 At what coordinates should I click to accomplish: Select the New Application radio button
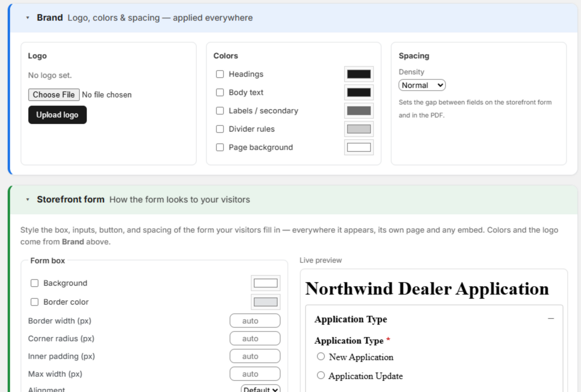pyautogui.click(x=321, y=356)
